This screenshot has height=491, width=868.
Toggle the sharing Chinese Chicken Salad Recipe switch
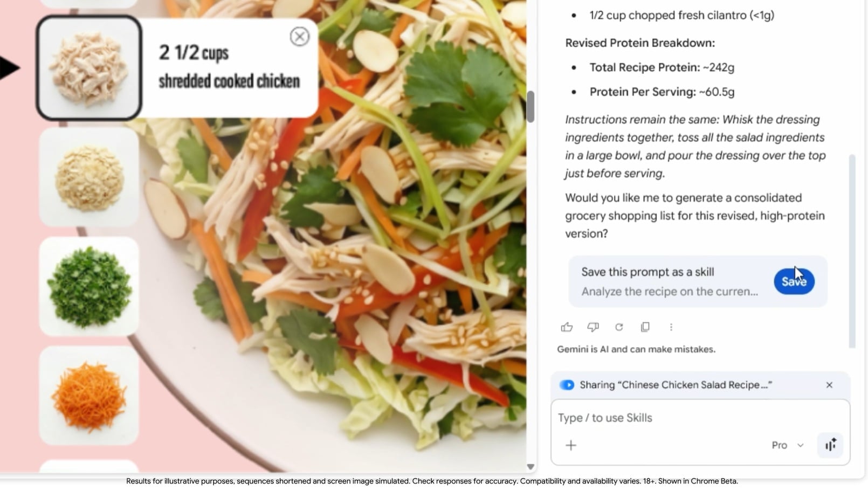(567, 385)
